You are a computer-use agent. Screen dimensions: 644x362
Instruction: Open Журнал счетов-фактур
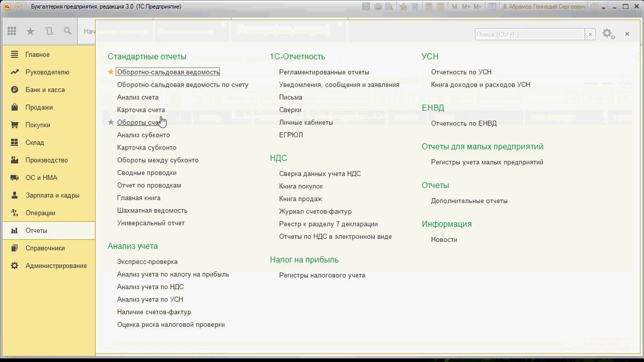pos(315,211)
